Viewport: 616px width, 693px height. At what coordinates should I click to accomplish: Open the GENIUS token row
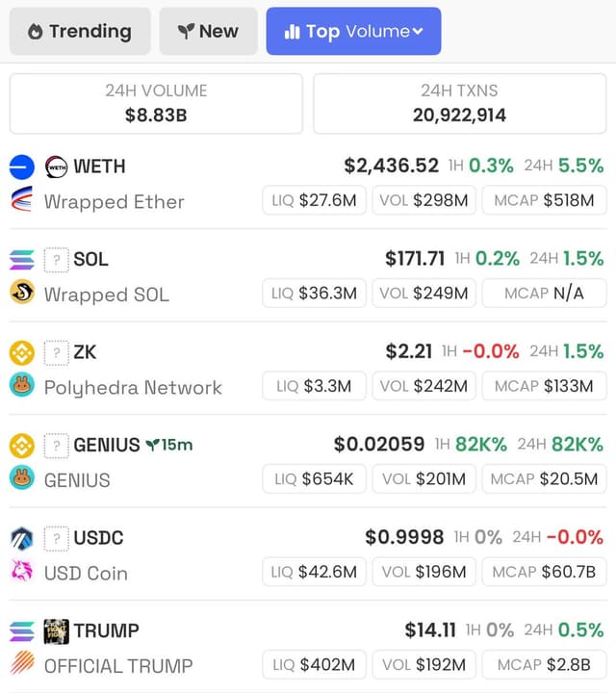pos(308,461)
